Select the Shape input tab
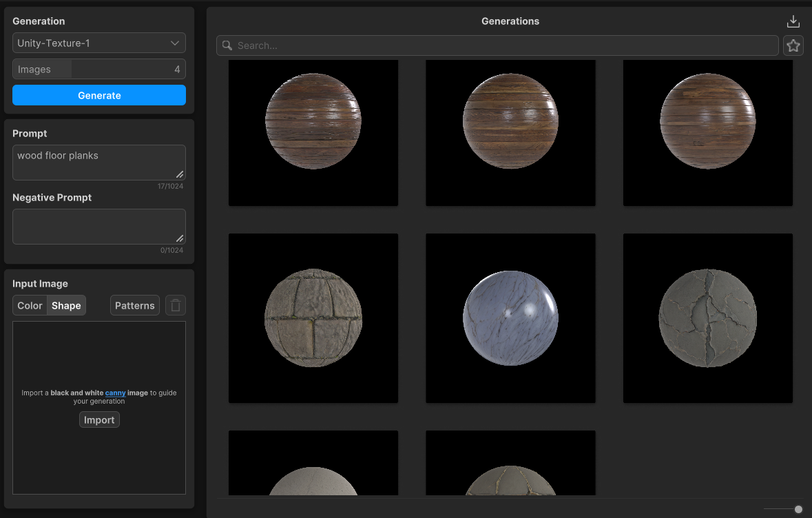This screenshot has height=518, width=812. [66, 306]
